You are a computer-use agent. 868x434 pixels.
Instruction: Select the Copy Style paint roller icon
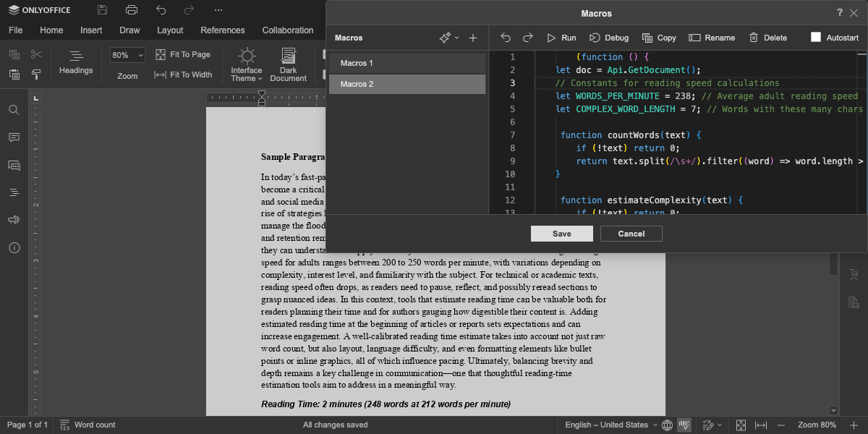click(x=37, y=75)
